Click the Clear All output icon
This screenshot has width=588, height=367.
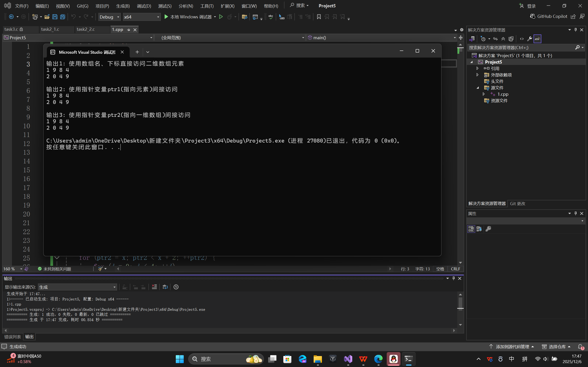pyautogui.click(x=154, y=287)
